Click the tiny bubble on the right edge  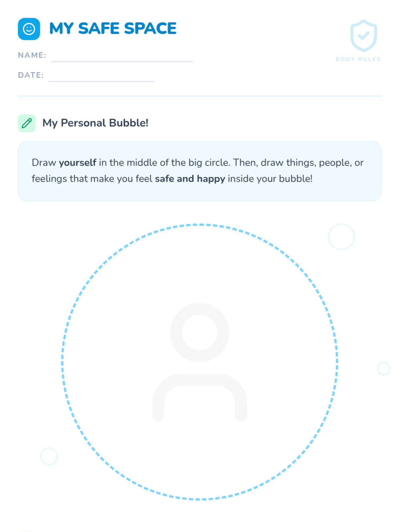point(383,368)
